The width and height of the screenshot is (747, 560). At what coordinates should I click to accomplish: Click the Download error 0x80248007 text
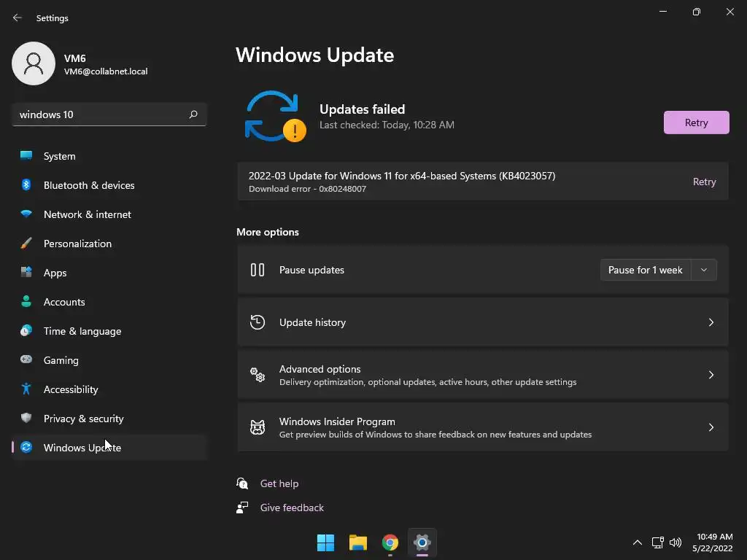click(x=307, y=189)
